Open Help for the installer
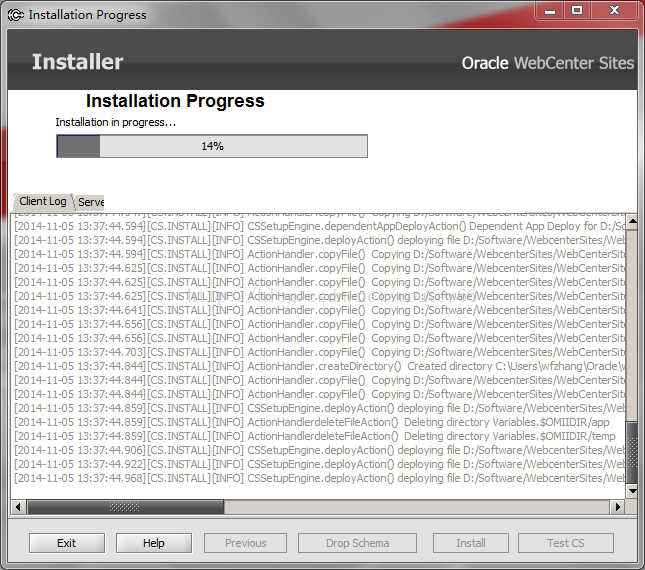The width and height of the screenshot is (645, 570). [x=154, y=543]
